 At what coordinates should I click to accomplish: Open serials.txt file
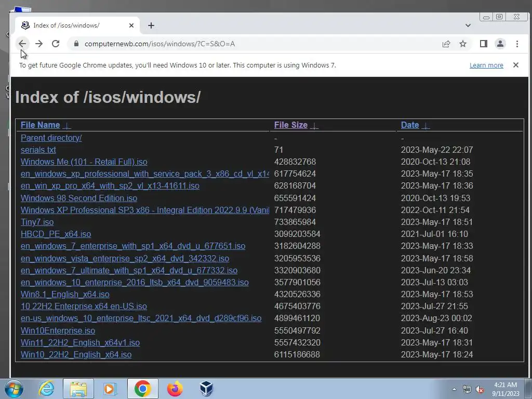(x=38, y=150)
